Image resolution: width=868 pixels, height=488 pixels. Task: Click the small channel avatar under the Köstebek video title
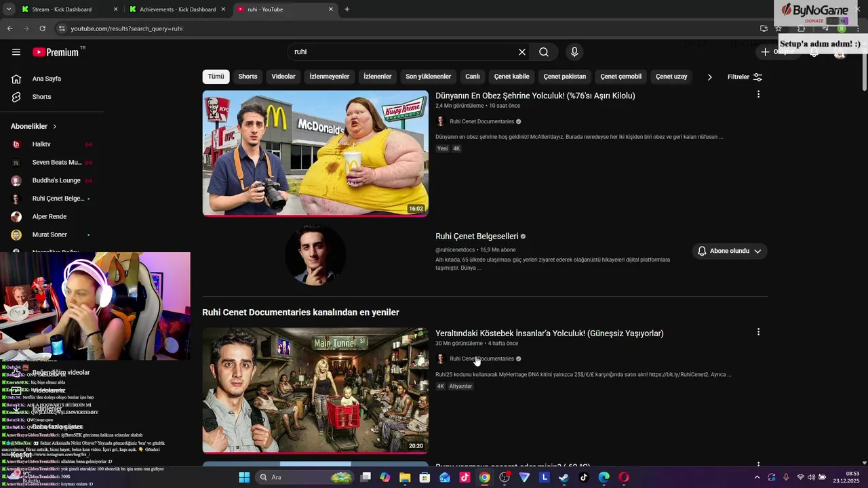[x=441, y=359]
